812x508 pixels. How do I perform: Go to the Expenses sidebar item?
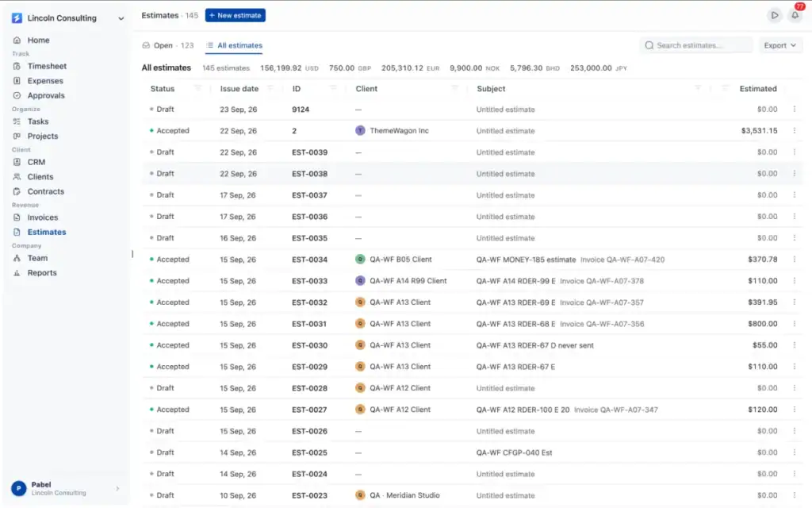pos(45,81)
